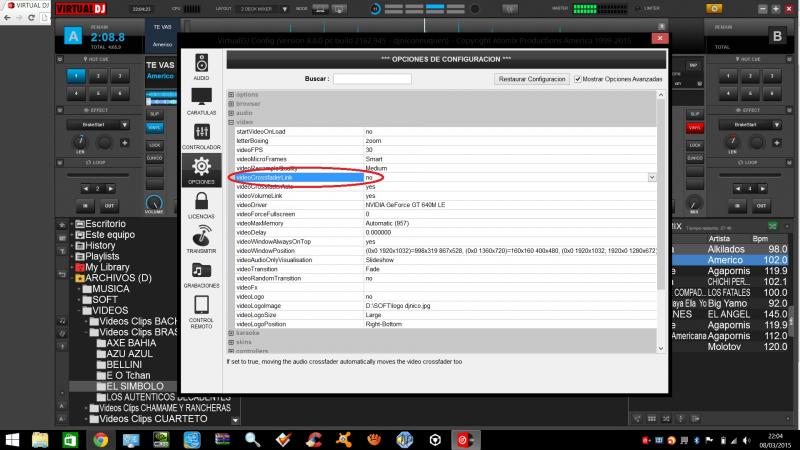
Task: Open the yellow settings button in top bar
Action: coord(714,9)
